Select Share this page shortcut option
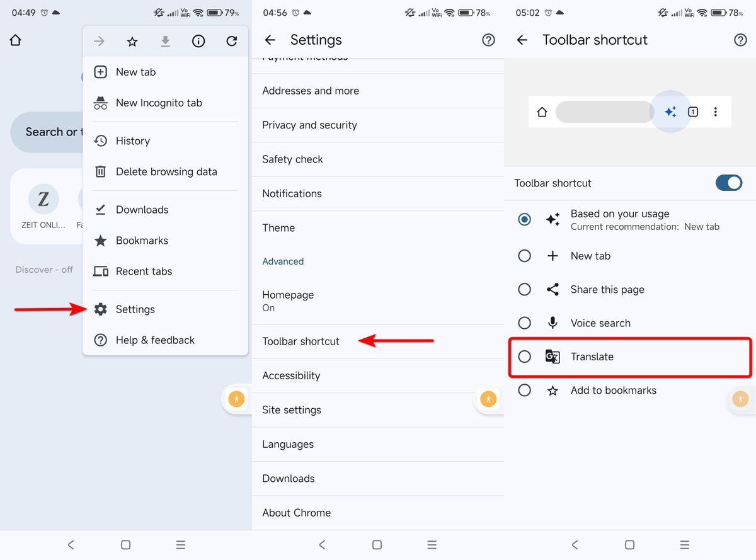The height and width of the screenshot is (560, 756). coord(524,289)
